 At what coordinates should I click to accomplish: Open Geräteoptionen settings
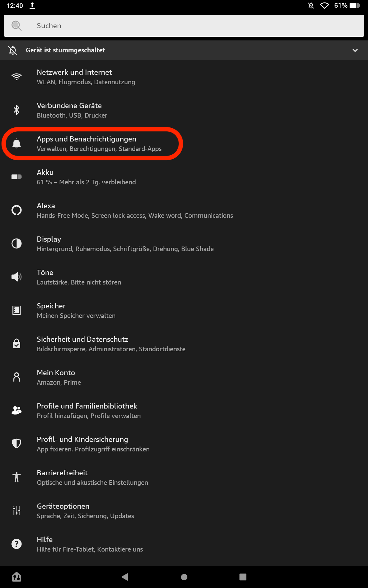pyautogui.click(x=85, y=511)
